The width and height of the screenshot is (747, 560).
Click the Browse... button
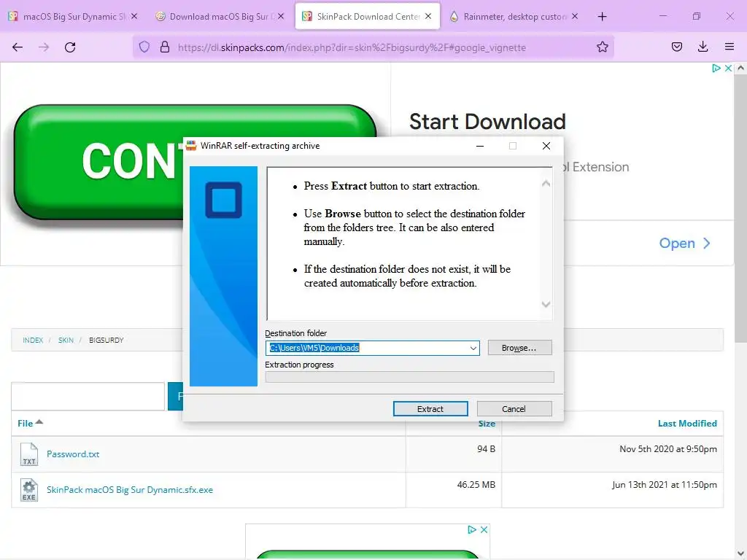(519, 348)
